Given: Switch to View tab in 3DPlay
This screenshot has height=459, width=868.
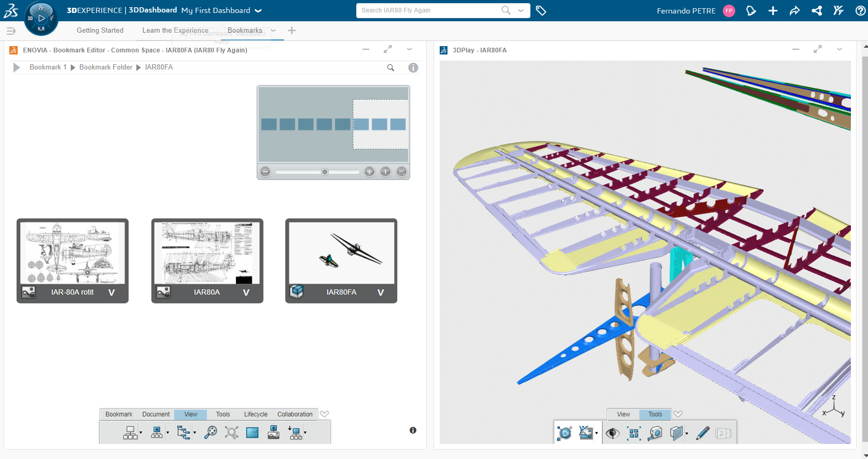Looking at the screenshot, I should coord(623,414).
